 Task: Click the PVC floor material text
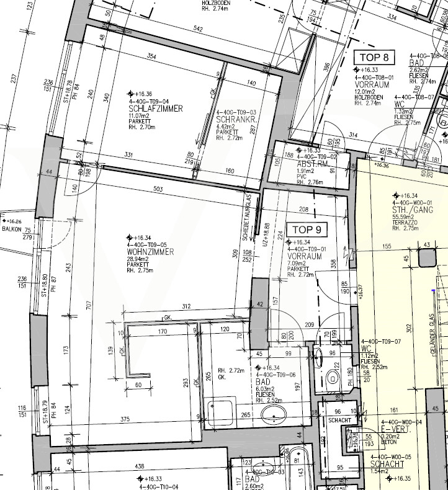302,177
